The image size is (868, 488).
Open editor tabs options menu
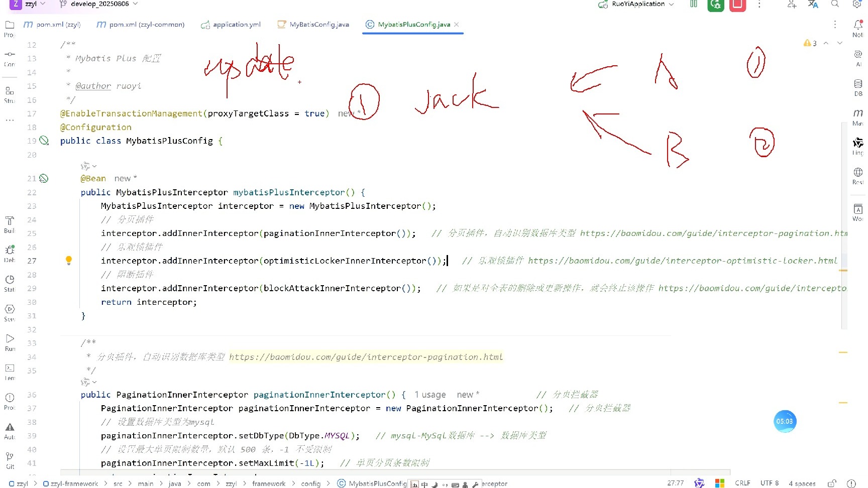[835, 25]
